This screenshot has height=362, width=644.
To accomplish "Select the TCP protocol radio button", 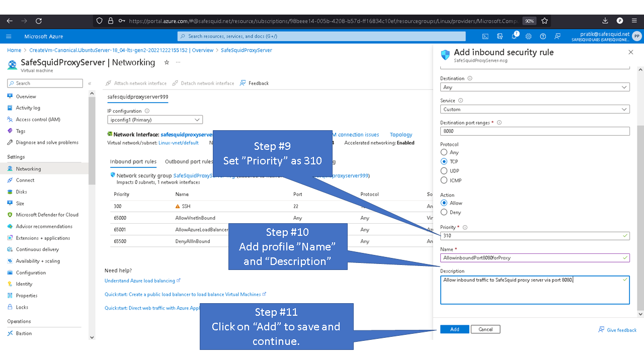I will (x=444, y=161).
